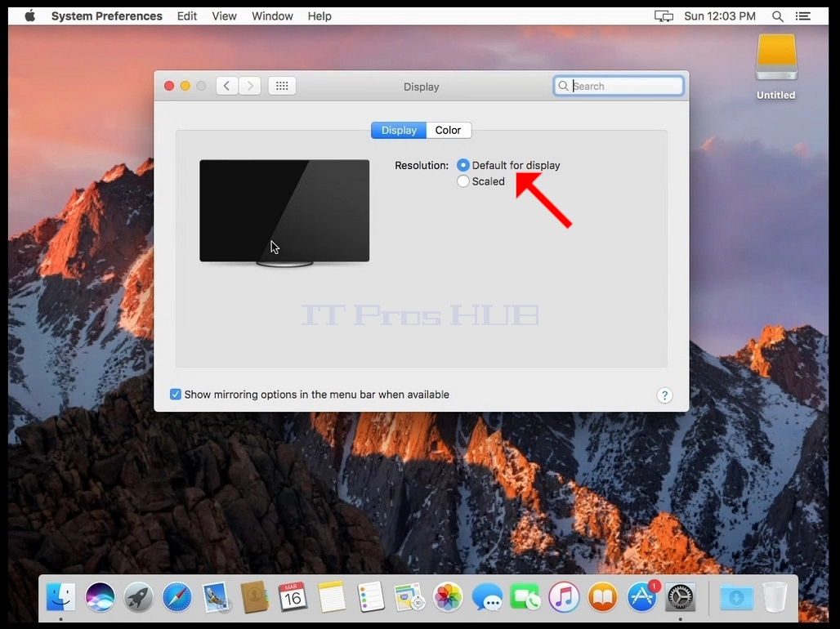Click the screen mirroring menu bar icon
The height and width of the screenshot is (629, 840).
click(664, 16)
